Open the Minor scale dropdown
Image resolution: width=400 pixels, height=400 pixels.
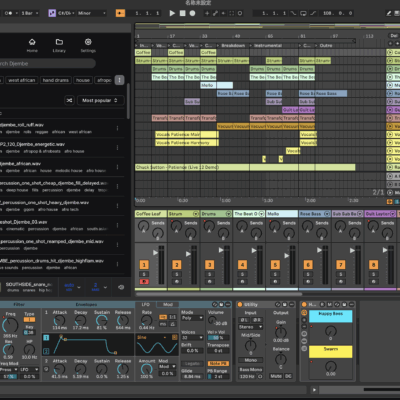pos(92,13)
